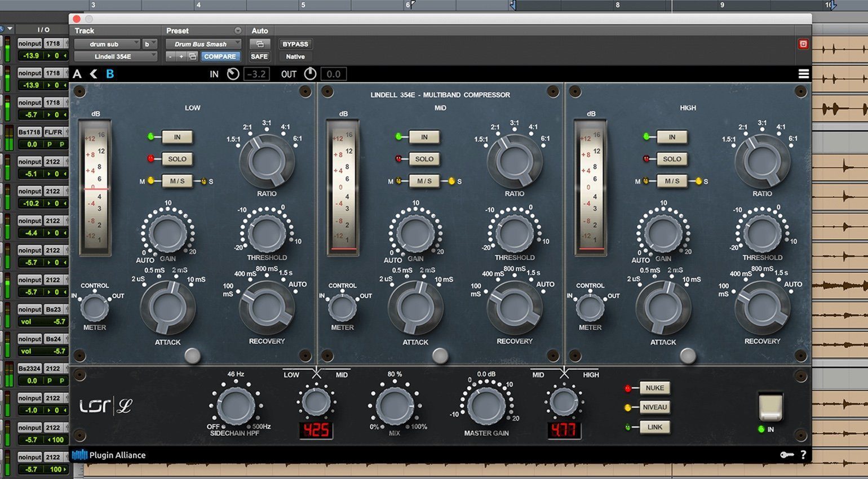Click the IN level value field

(256, 74)
